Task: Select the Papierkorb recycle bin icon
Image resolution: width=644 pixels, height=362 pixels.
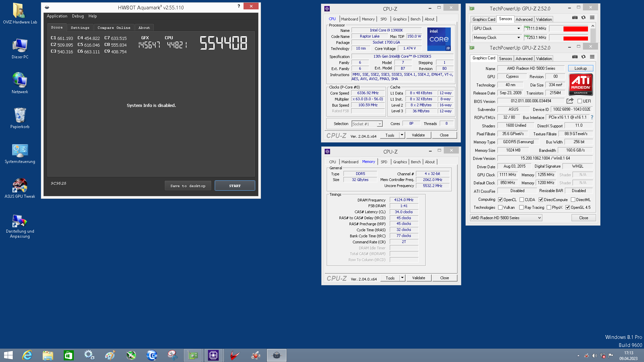Action: [x=20, y=118]
